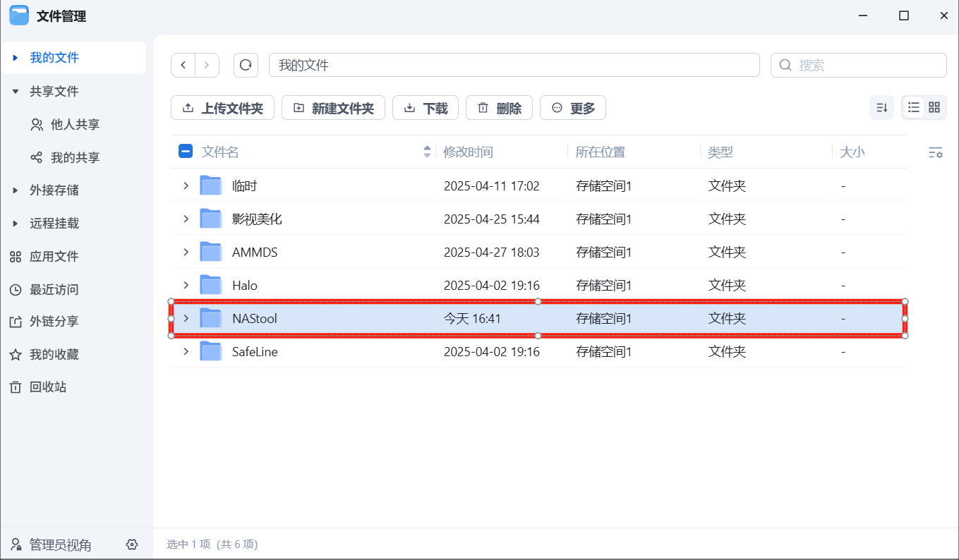959x560 pixels.
Task: Open 我的共享 in the sidebar
Action: 73,158
